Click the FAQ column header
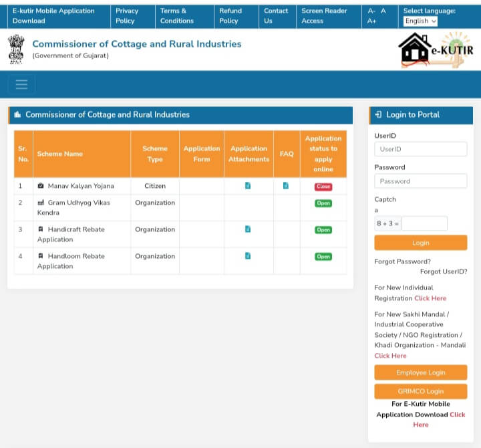The width and height of the screenshot is (481, 448). [x=287, y=154]
